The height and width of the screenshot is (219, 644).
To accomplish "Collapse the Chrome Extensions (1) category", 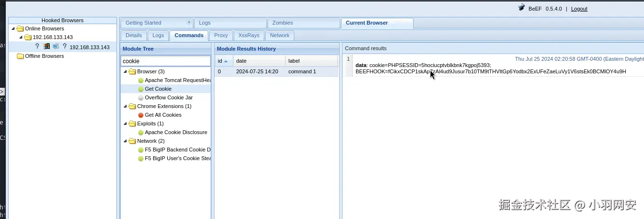I will click(125, 106).
